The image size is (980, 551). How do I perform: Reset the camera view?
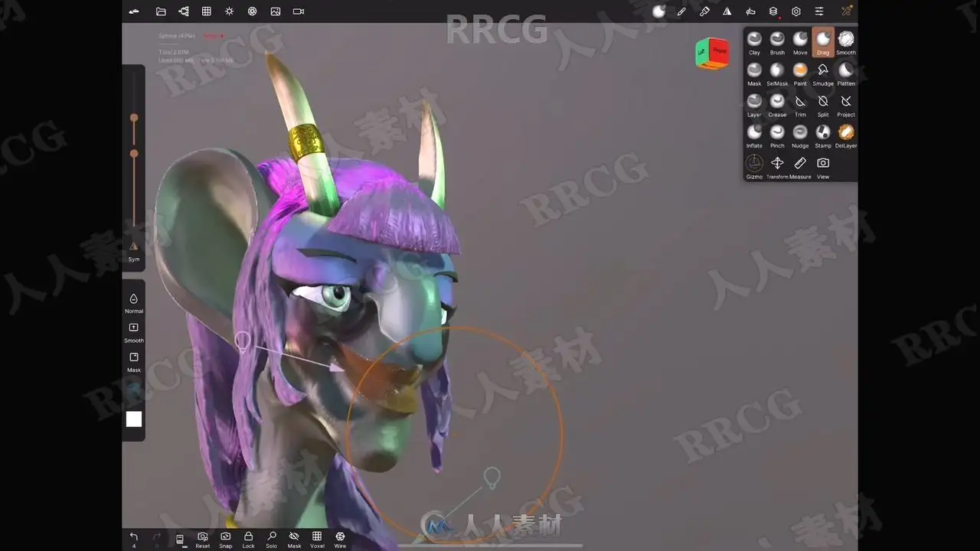tap(202, 540)
